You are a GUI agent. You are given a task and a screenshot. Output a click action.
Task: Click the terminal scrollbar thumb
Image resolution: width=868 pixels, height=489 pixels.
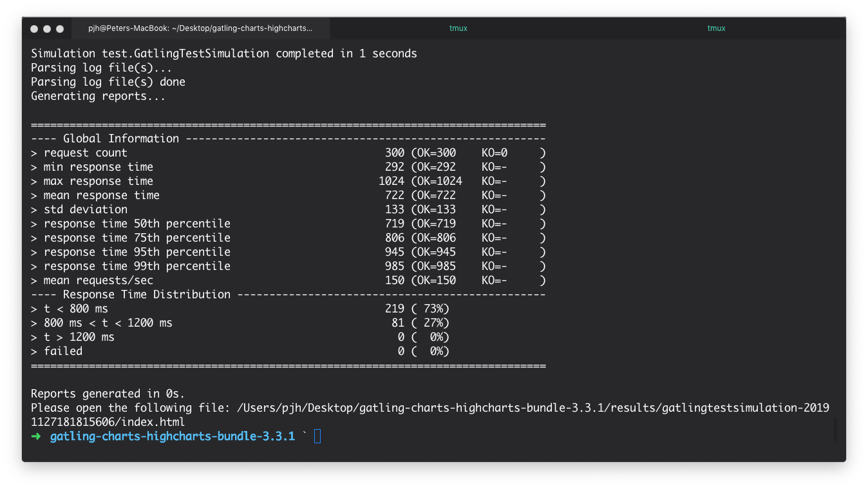point(835,430)
